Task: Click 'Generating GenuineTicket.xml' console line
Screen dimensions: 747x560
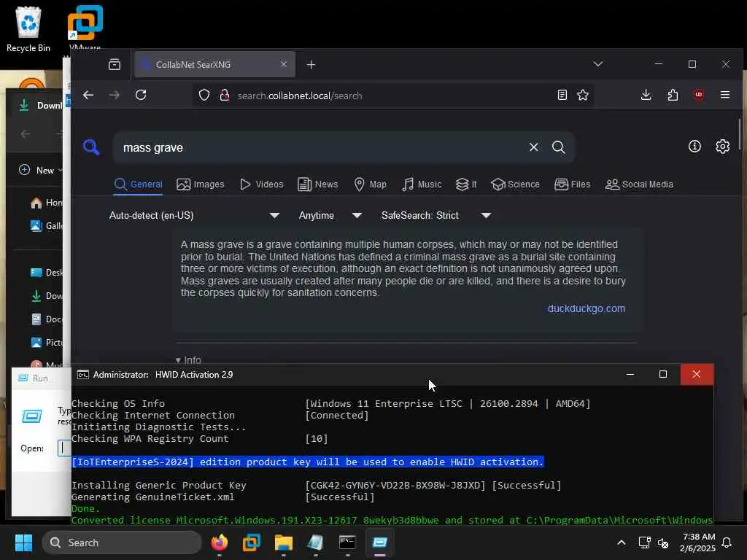Action: click(x=153, y=497)
